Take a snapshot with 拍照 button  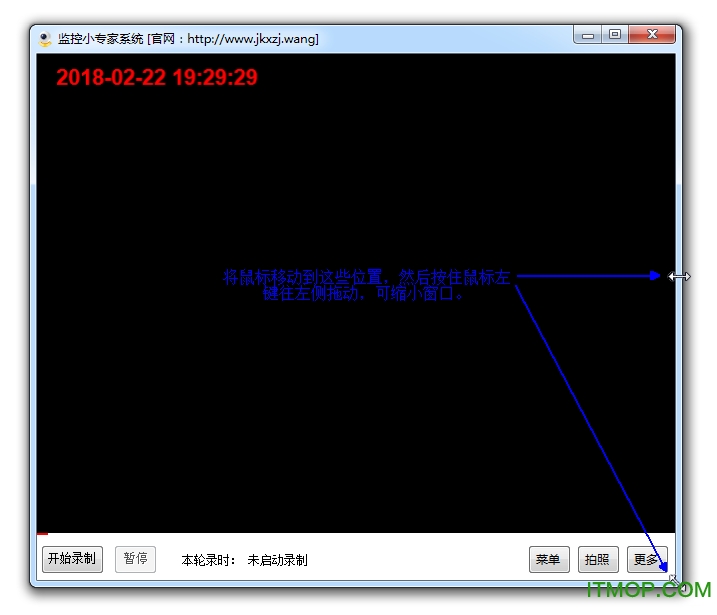pyautogui.click(x=597, y=560)
